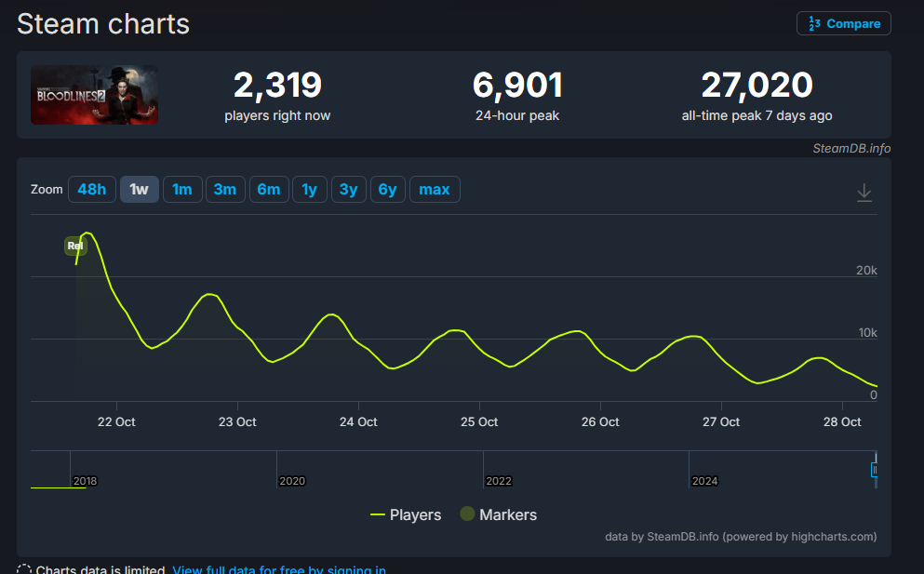This screenshot has width=924, height=574.
Task: Click the 20k y-axis label
Action: click(866, 271)
